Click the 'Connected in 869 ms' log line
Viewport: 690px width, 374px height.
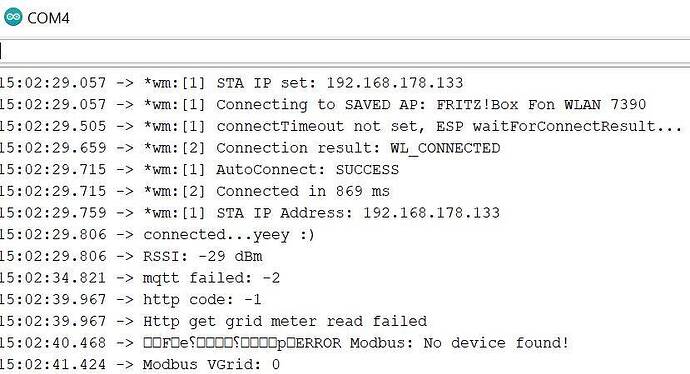click(x=195, y=191)
